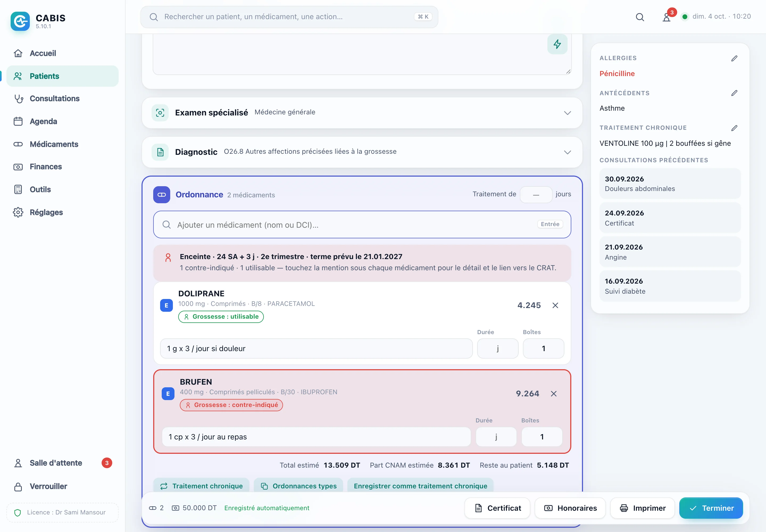Click the Terminer button
This screenshot has width=766, height=532.
711,508
